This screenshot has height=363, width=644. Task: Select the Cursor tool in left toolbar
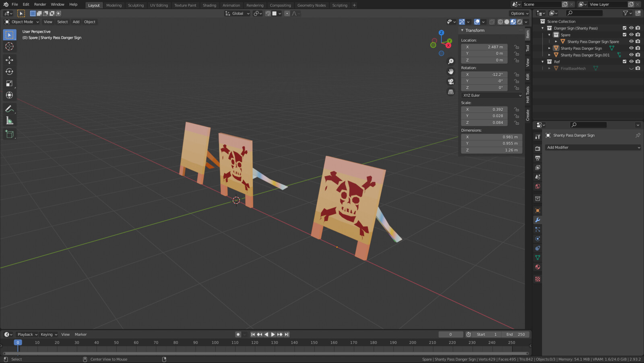pyautogui.click(x=9, y=46)
